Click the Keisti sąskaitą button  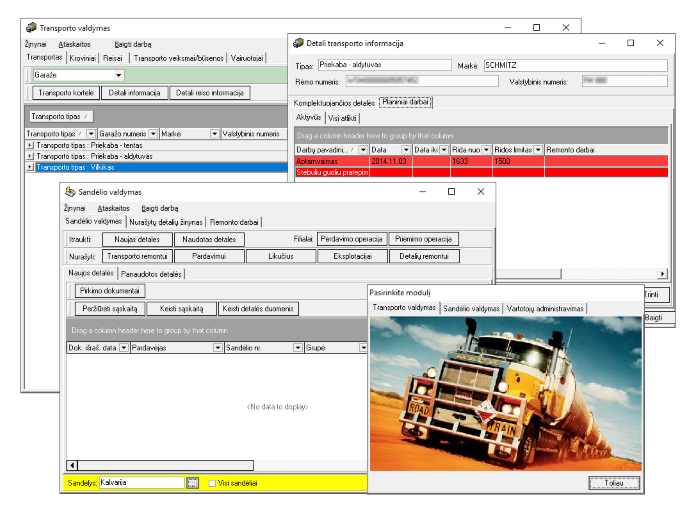182,309
